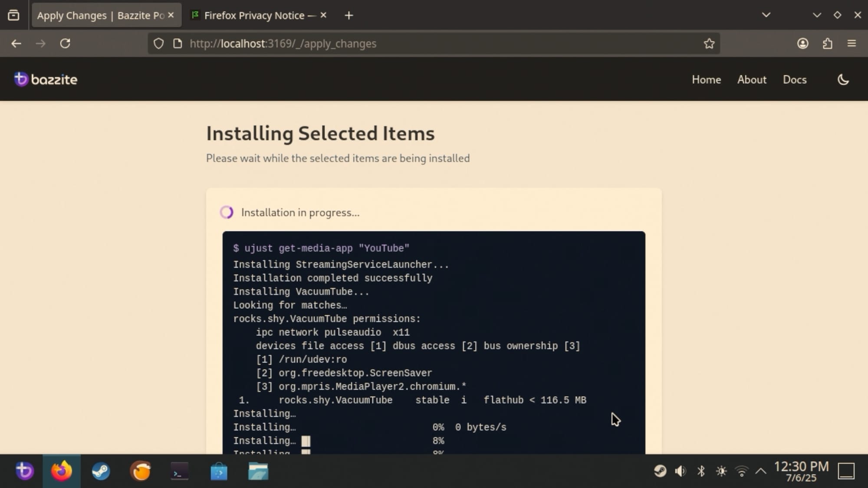Open the volume speaker icon in system tray

pos(681,471)
